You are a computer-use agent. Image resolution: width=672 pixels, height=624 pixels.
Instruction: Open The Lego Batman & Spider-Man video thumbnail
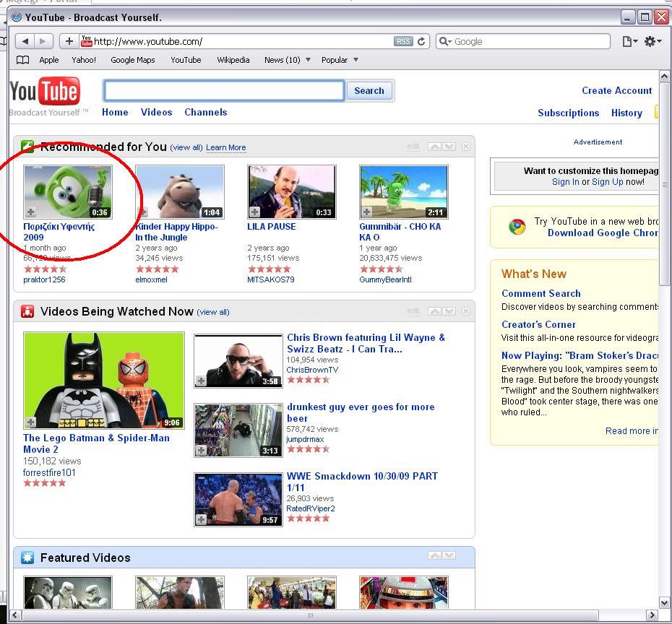[103, 381]
